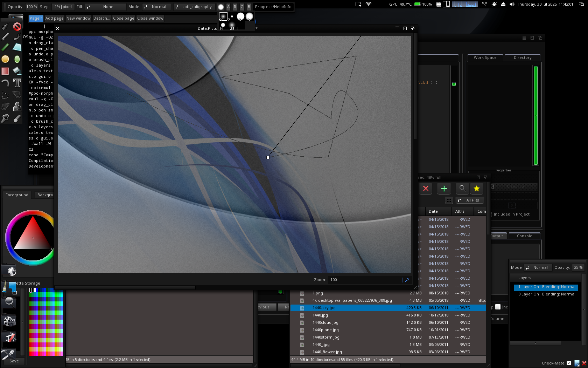Open the picture window menu icon
Screen dimensions: 588x368
397,28
